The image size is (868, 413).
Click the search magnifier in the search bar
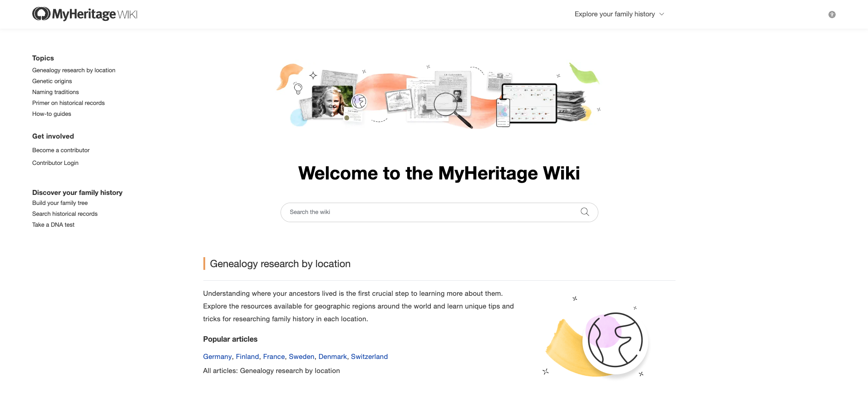click(584, 212)
